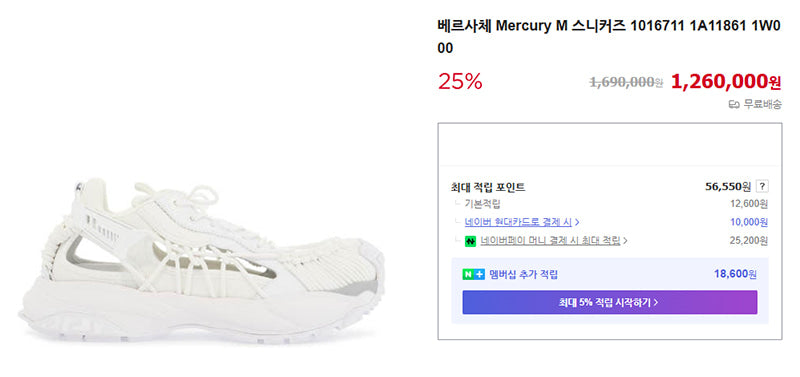The image size is (800, 377).
Task: Click the 최대 5% 적립 시작하기 button
Action: pos(610,303)
